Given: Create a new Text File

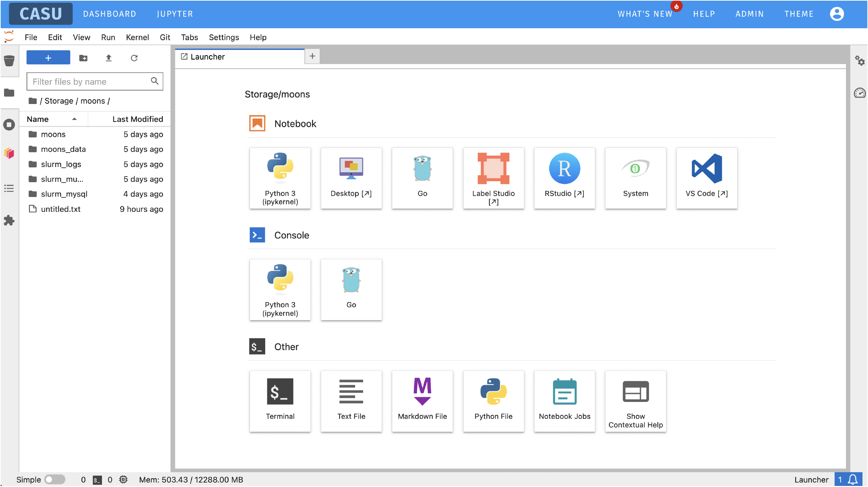Looking at the screenshot, I should point(351,401).
